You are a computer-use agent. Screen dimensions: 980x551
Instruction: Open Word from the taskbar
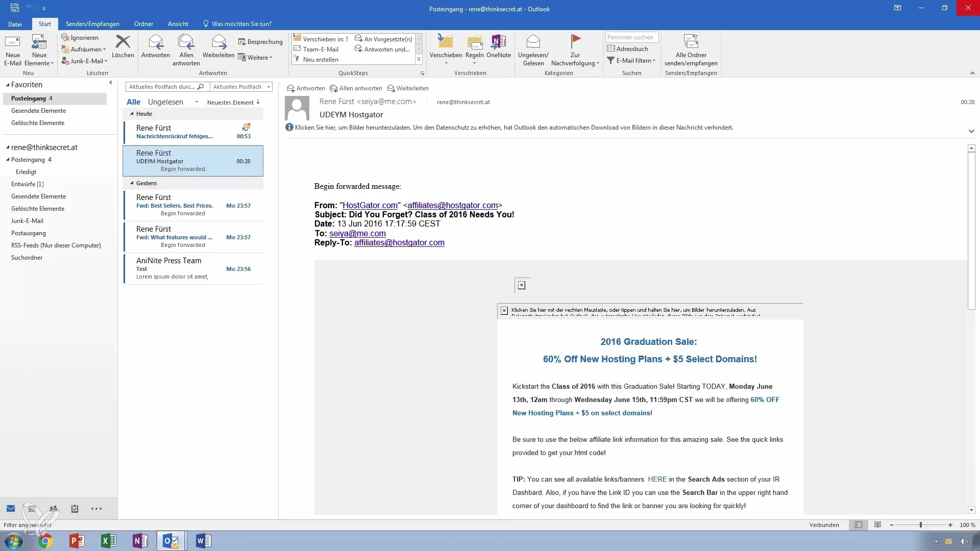pyautogui.click(x=203, y=541)
